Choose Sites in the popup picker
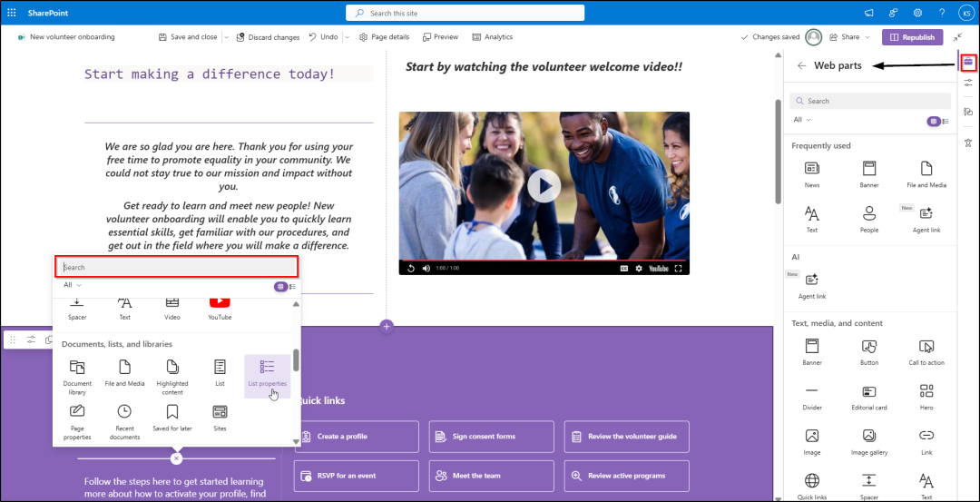This screenshot has width=980, height=502. pyautogui.click(x=220, y=418)
